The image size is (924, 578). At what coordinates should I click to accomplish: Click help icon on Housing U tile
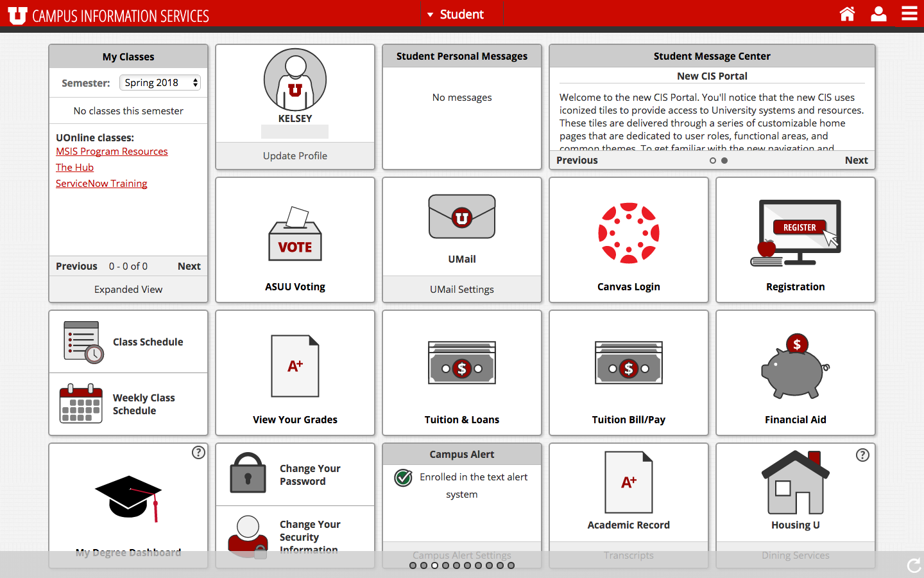862,455
